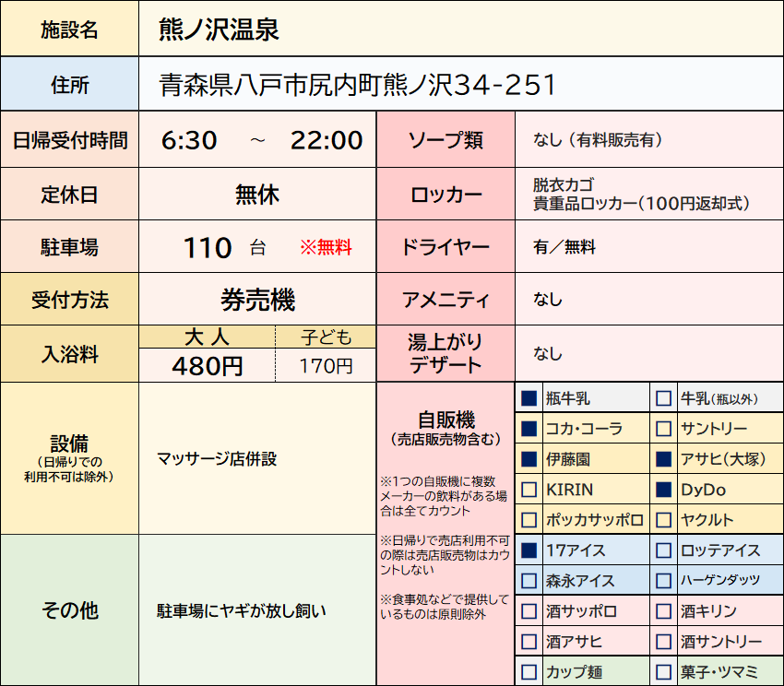Uncheck the 17アイス checkbox
Screen dimensions: 784x686
click(529, 550)
